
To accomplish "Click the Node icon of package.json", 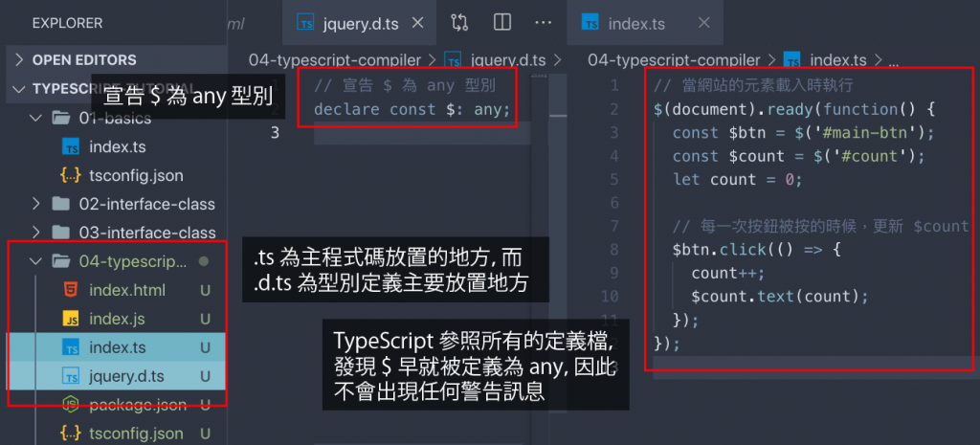I will click(71, 405).
